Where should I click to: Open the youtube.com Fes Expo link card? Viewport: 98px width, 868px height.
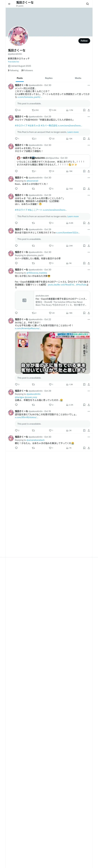(52, 300)
